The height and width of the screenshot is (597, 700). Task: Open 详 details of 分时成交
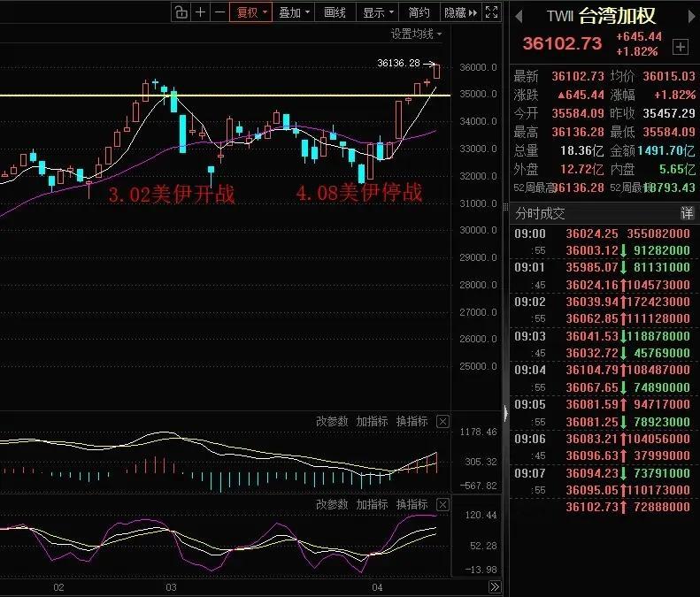click(687, 213)
